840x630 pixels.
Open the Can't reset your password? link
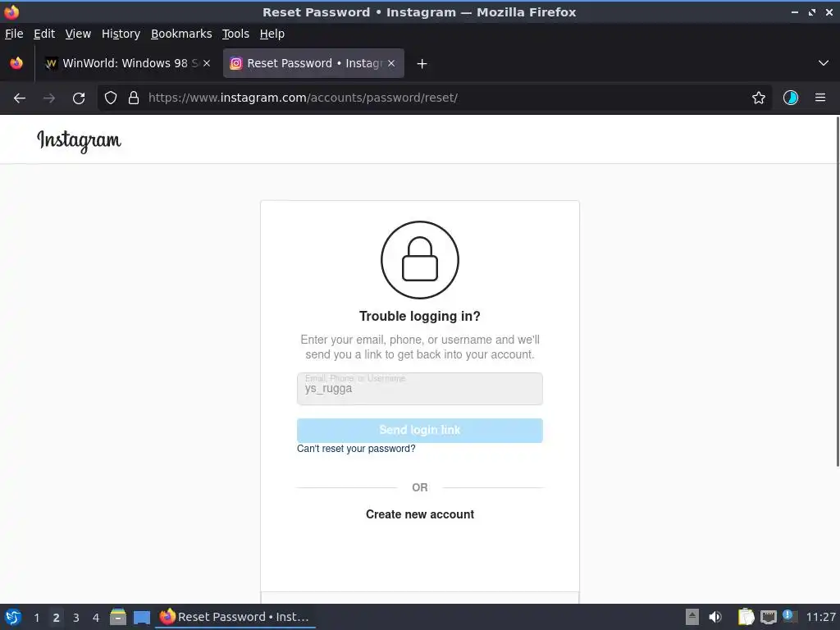tap(356, 449)
